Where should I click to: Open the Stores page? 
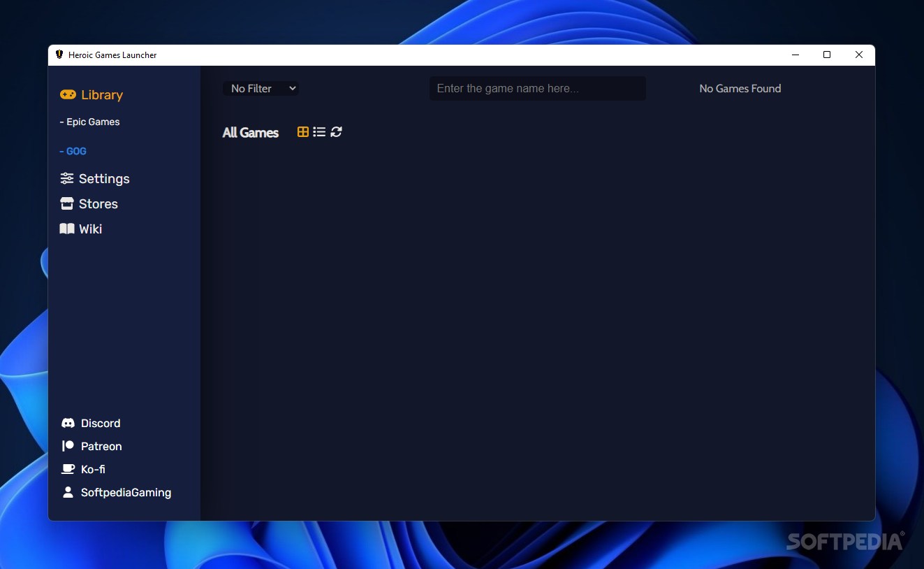(x=98, y=204)
